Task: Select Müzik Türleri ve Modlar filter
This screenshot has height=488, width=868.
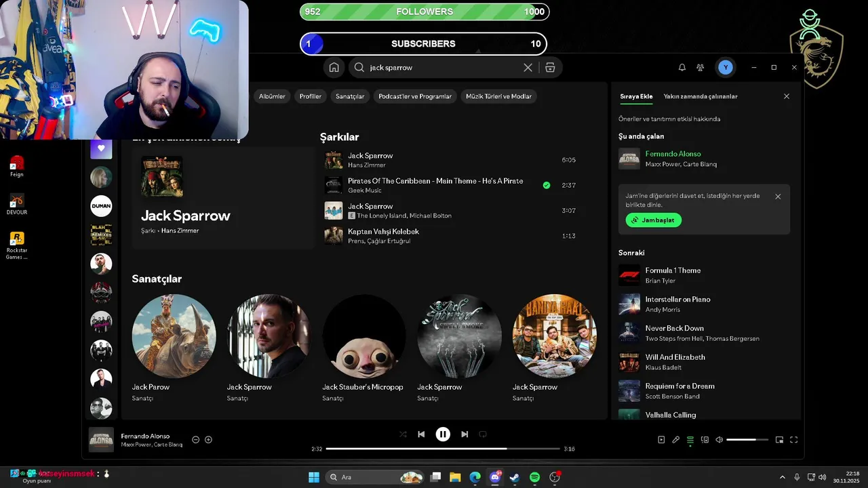Action: click(x=498, y=96)
